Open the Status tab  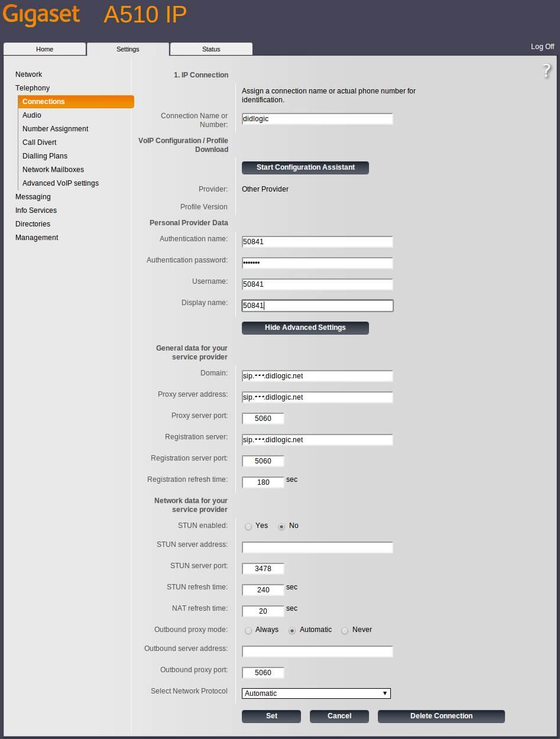coord(211,49)
